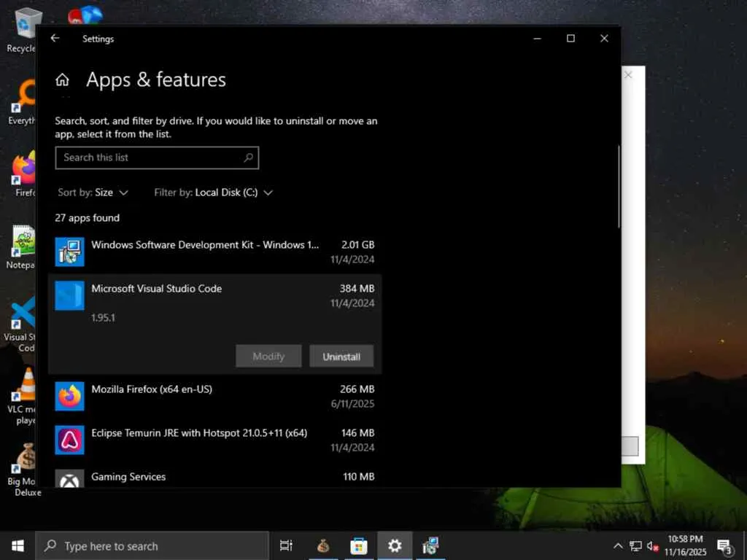The image size is (747, 560).
Task: Uninstall Microsoft Visual Studio Code
Action: (341, 356)
